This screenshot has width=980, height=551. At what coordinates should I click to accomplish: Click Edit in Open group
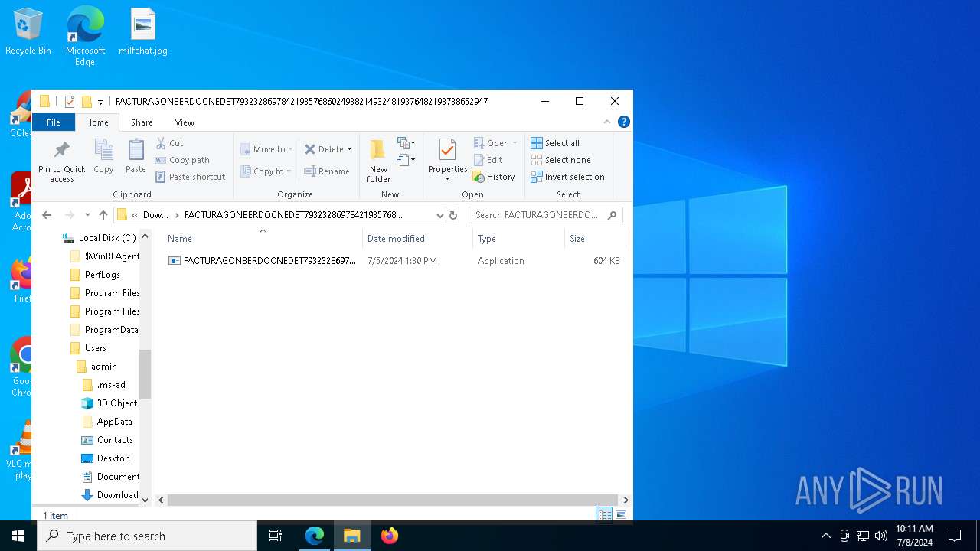(x=488, y=160)
